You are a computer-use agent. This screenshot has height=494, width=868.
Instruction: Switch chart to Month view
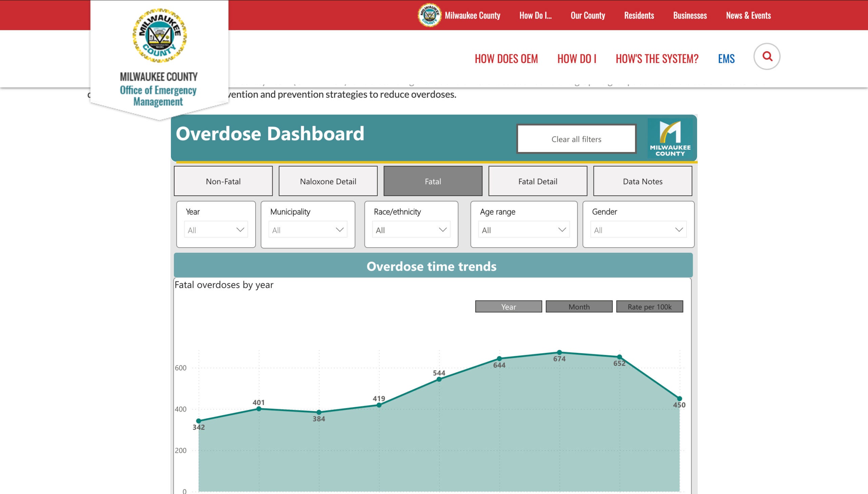[x=579, y=307]
